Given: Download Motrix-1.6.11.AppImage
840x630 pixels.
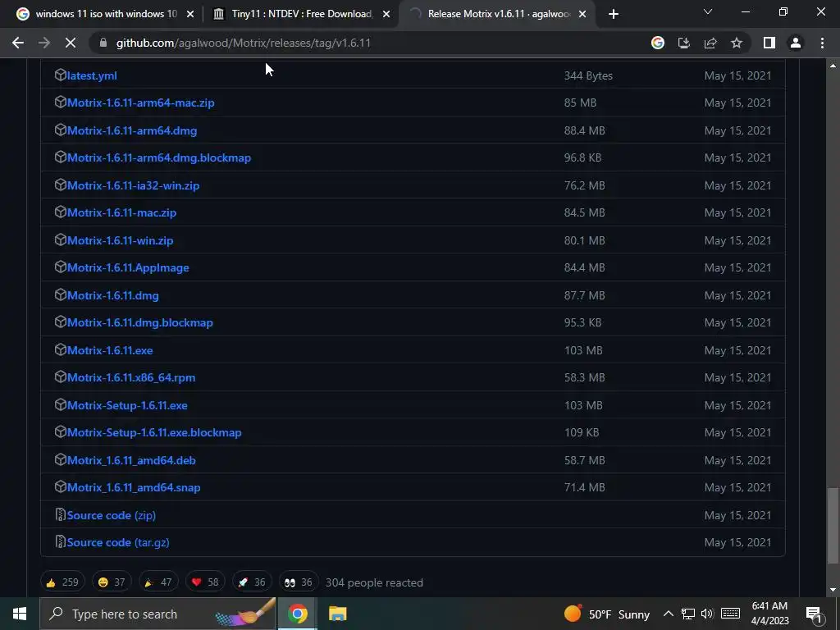Looking at the screenshot, I should tap(128, 267).
